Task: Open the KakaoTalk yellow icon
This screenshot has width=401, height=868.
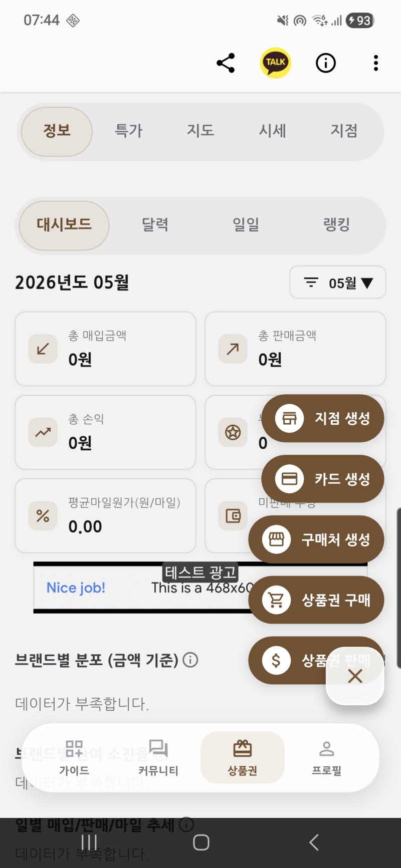Action: [276, 63]
